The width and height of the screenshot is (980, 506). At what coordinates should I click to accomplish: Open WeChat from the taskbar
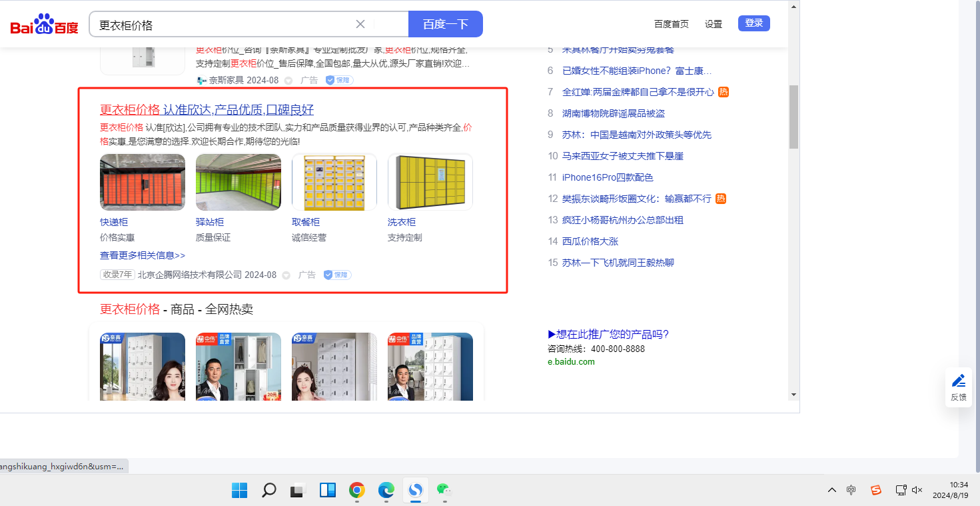[444, 491]
